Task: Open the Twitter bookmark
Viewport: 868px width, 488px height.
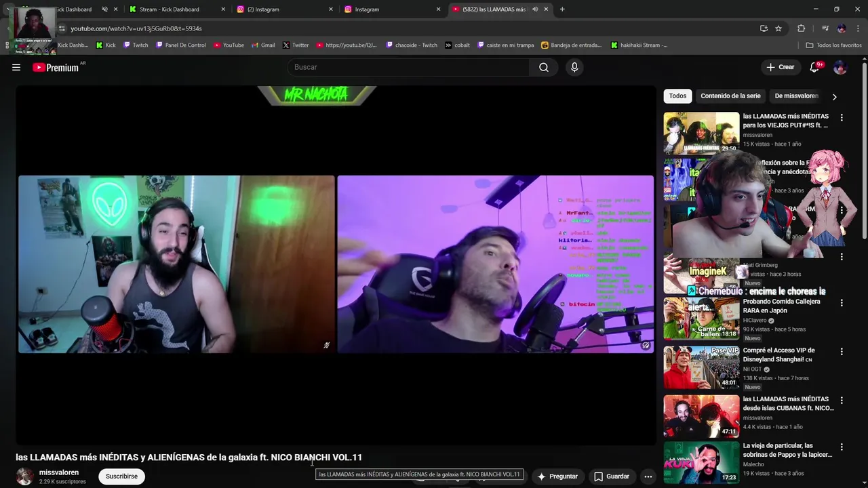Action: point(296,45)
